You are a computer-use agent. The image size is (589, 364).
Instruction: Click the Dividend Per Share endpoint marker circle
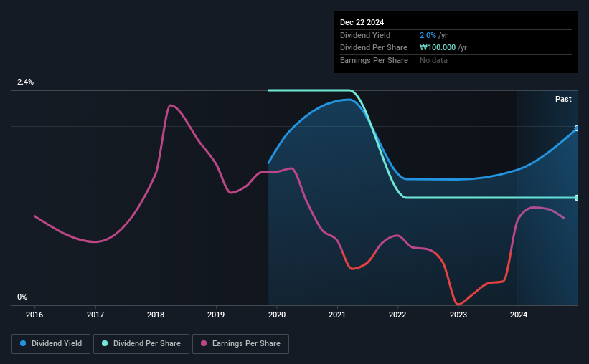coord(577,198)
